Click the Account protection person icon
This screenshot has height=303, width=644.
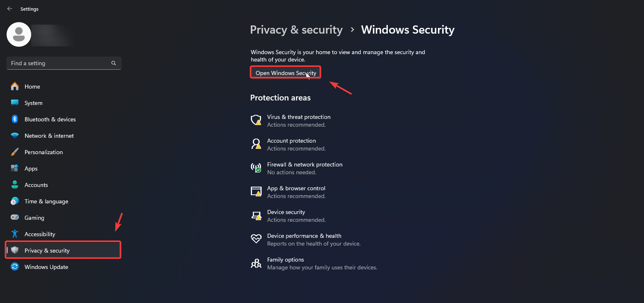coord(256,144)
